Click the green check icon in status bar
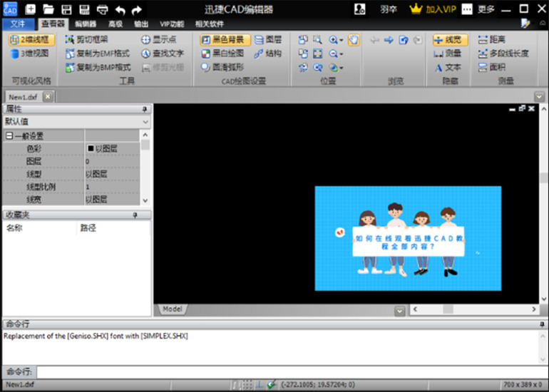The width and height of the screenshot is (549, 392). 272,384
